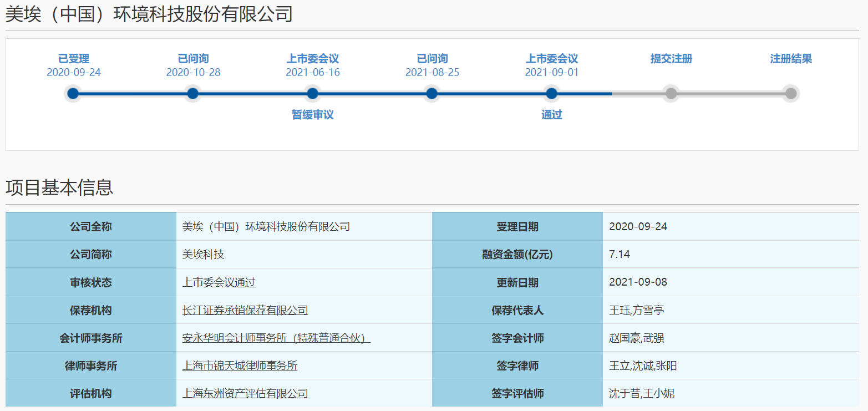Click the 上市委会议通过 cell

pos(304,282)
